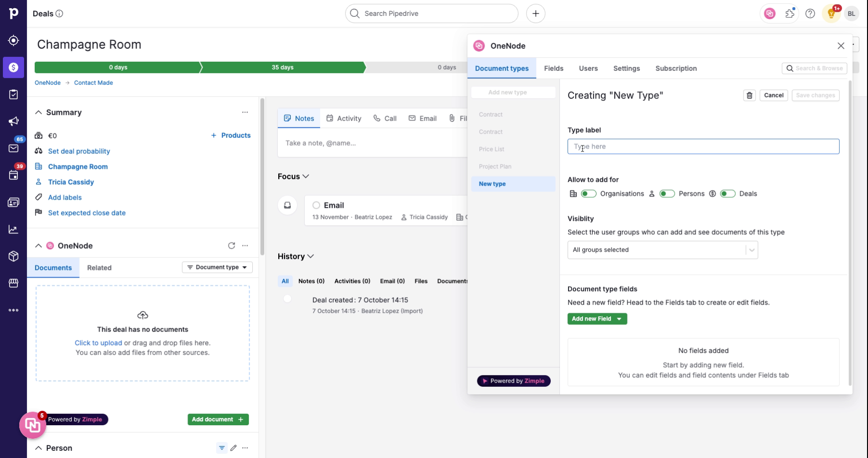868x458 pixels.
Task: Click the quick add plus button
Action: [x=536, y=13]
